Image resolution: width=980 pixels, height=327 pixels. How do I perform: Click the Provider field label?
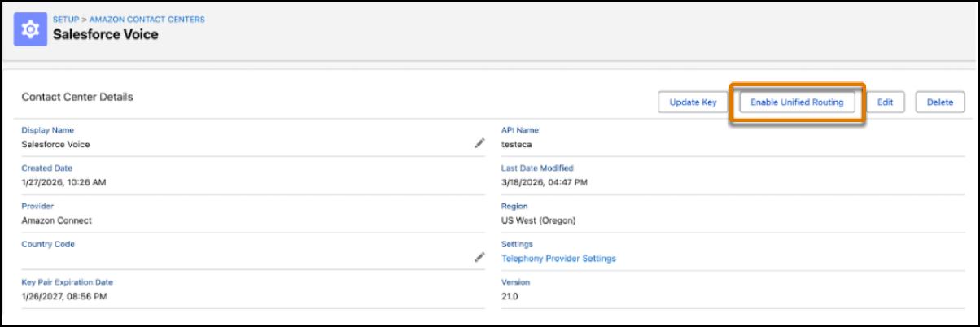pos(37,207)
